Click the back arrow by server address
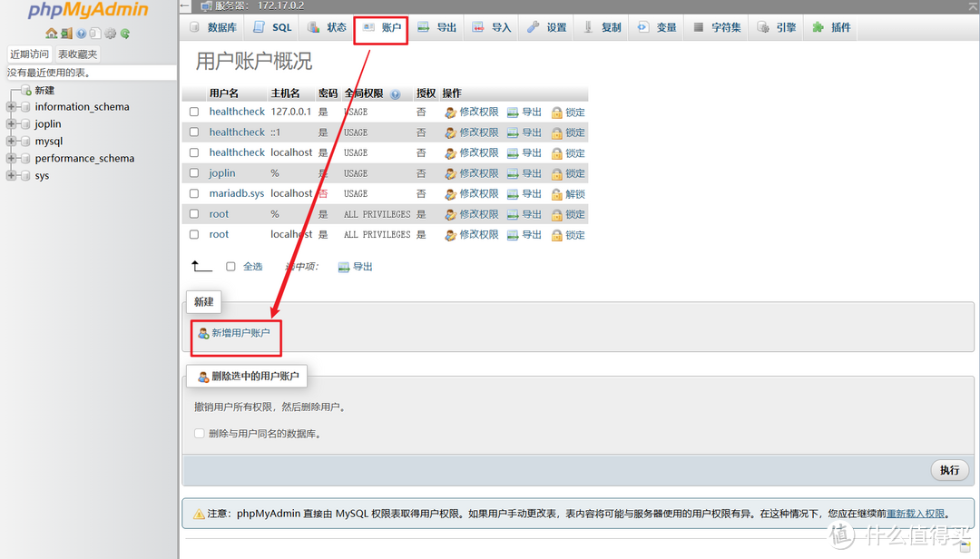Image resolution: width=980 pixels, height=559 pixels. [x=185, y=6]
